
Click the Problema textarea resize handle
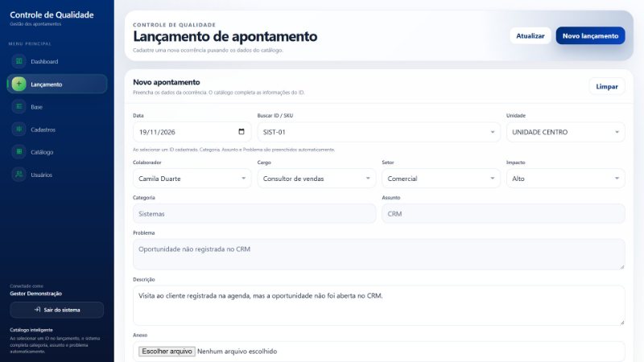point(621,267)
